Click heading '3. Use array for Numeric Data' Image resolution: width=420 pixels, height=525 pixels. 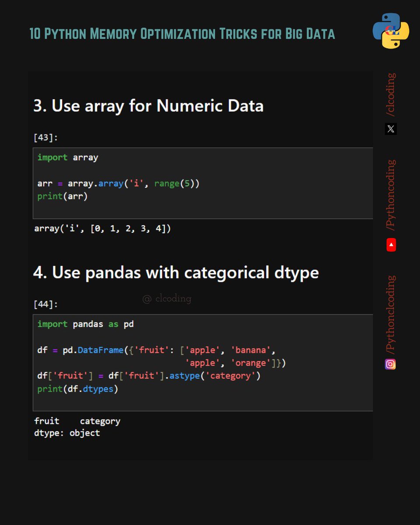click(148, 106)
